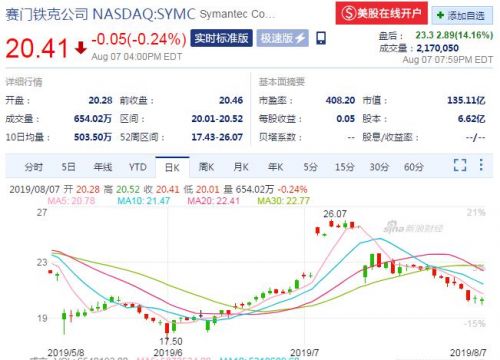The width and height of the screenshot is (500, 360).
Task: Select the 5日 chart tab
Action: click(68, 167)
